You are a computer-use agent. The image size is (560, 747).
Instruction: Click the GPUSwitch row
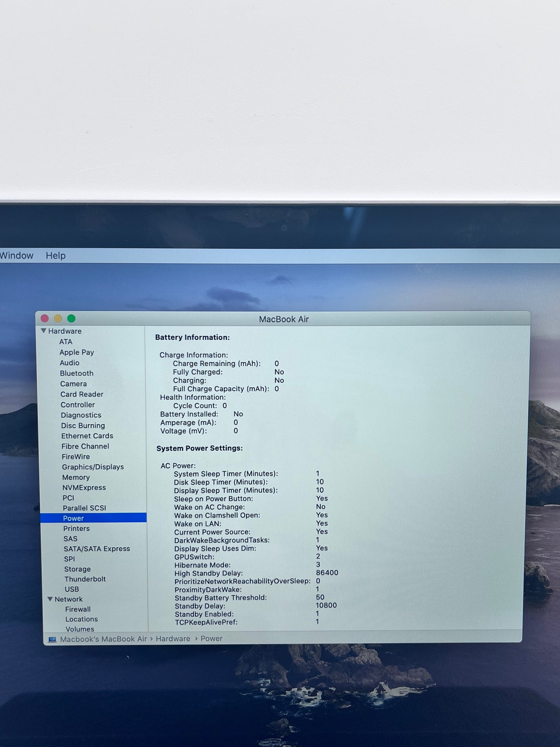click(247, 557)
